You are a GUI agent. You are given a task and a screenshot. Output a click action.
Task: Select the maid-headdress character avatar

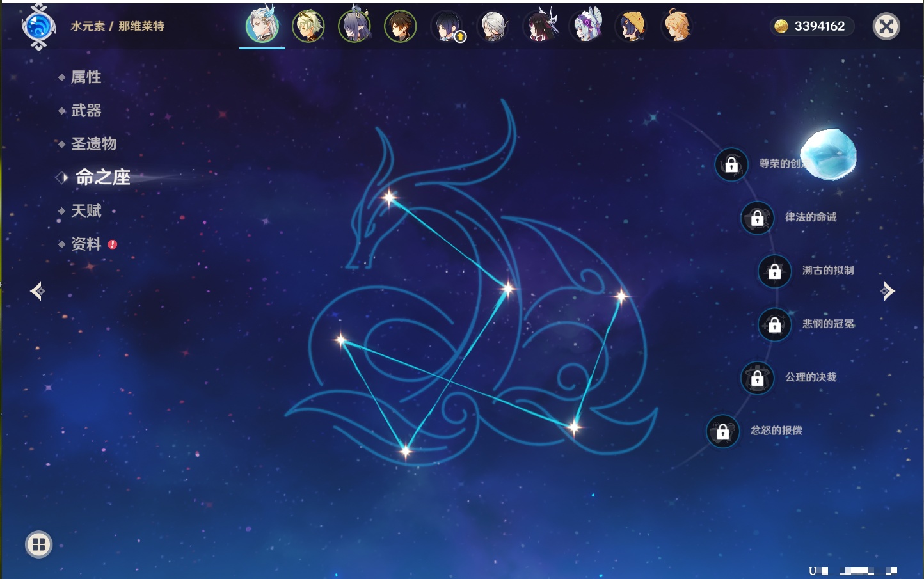click(586, 26)
